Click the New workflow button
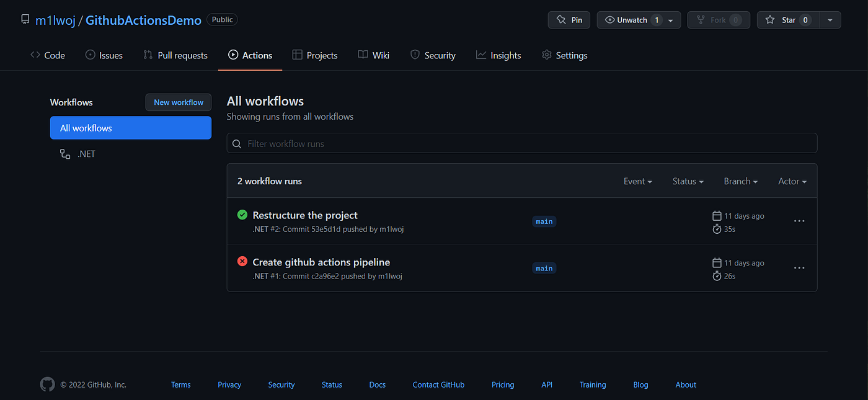Screen dimensions: 868x400 pos(178,102)
